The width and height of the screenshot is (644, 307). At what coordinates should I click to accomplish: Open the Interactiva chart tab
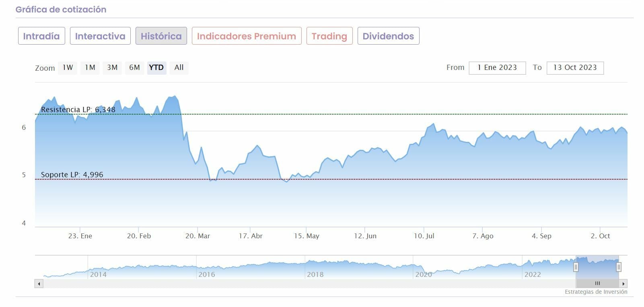[100, 36]
